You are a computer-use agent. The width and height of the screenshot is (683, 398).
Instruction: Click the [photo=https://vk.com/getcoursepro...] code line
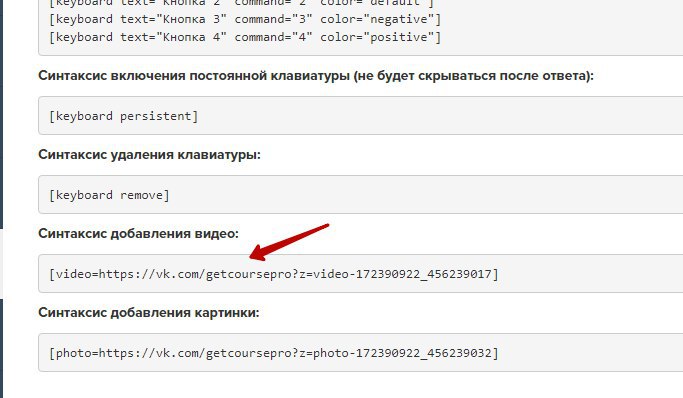274,353
